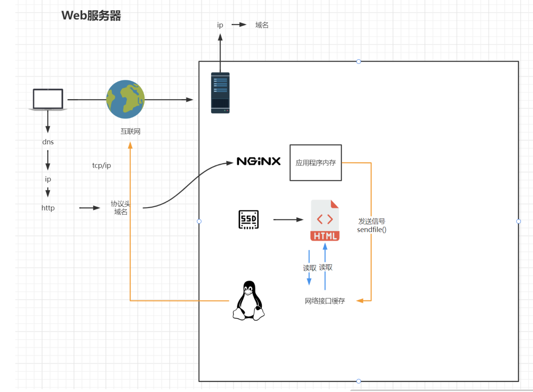Select the NGINX logo icon

[258, 161]
